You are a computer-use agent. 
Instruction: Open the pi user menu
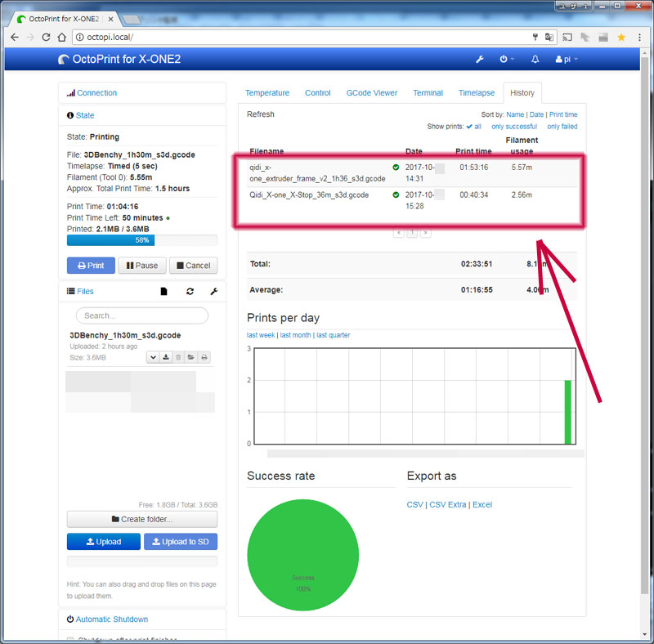567,59
